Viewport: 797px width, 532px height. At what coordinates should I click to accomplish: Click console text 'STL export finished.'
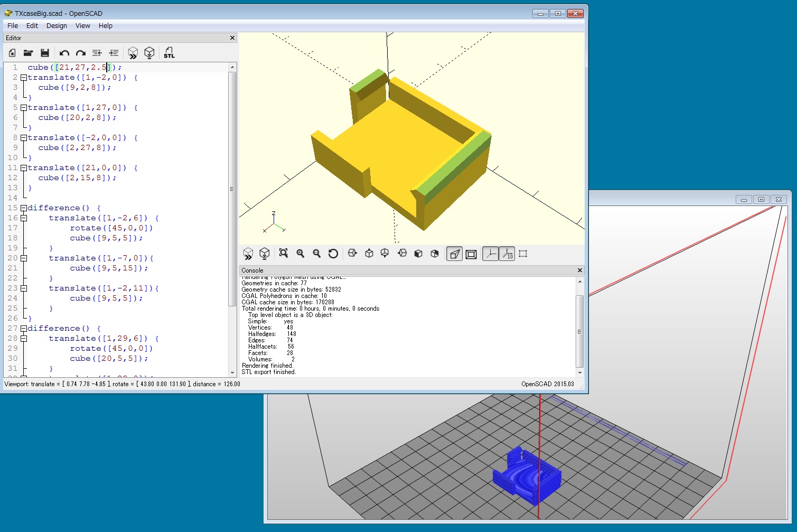(269, 372)
